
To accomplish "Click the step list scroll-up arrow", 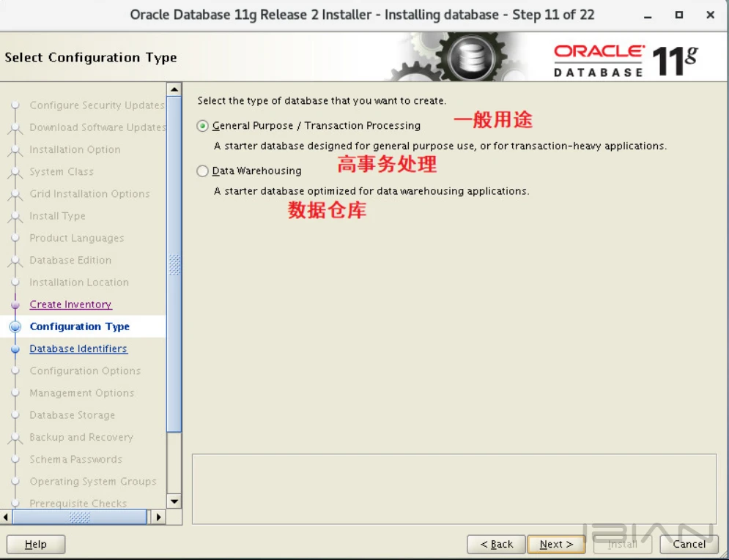I will coord(174,89).
